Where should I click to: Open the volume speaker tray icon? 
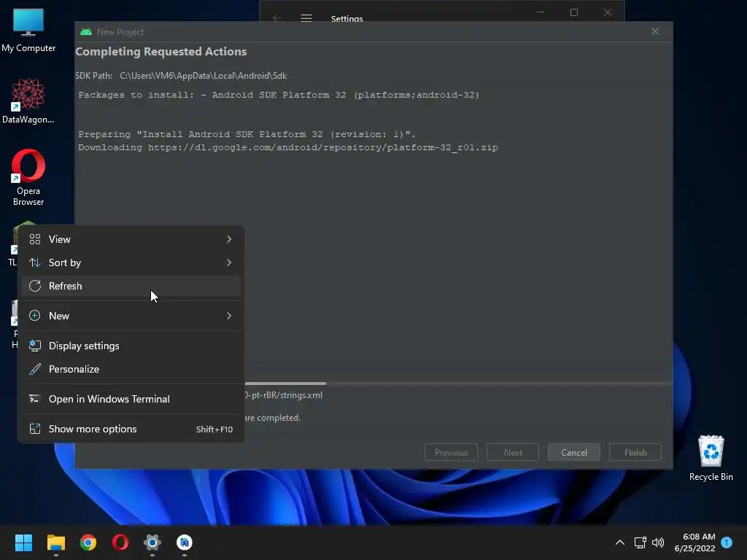point(658,542)
